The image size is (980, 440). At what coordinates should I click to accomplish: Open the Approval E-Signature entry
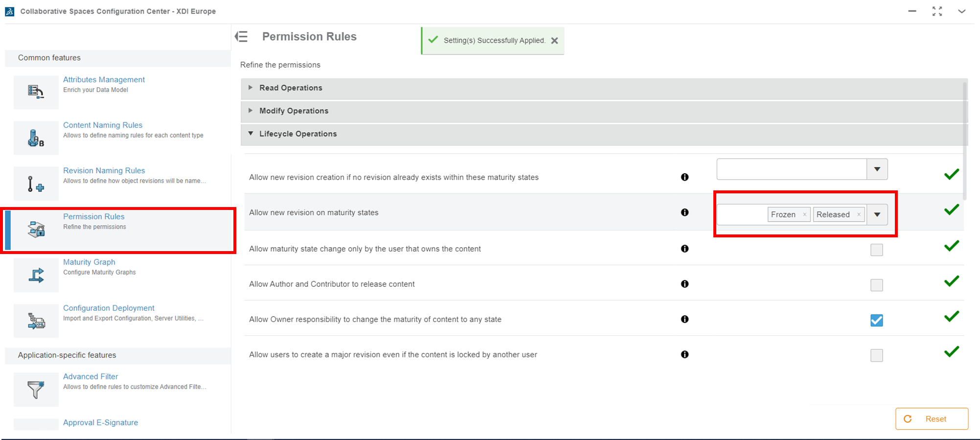(x=100, y=422)
